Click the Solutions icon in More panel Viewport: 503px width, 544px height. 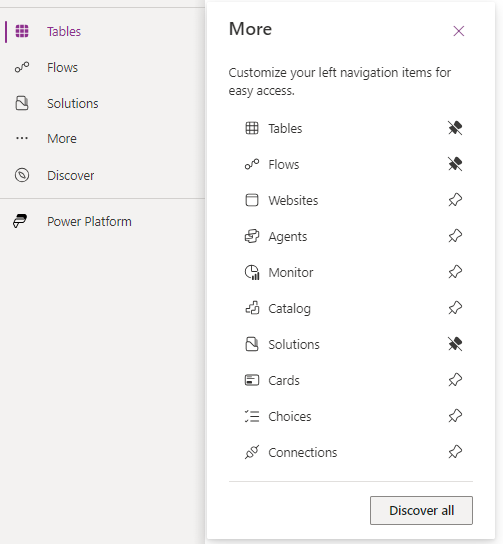coord(252,344)
